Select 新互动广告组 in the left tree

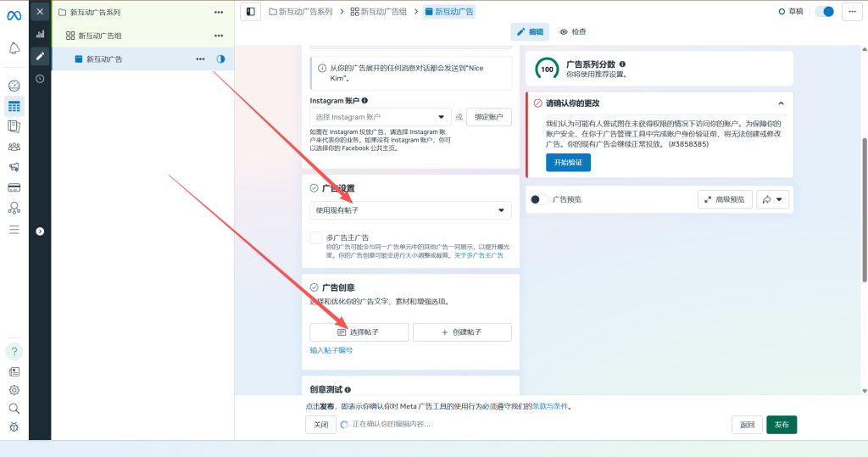(100, 36)
